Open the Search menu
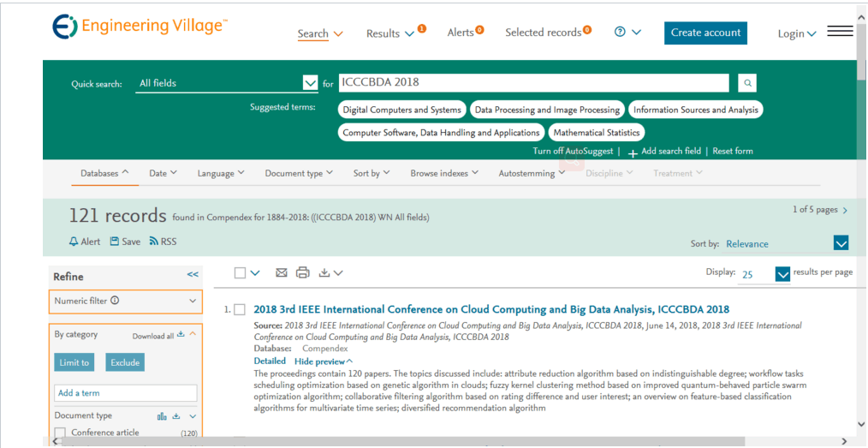 (320, 33)
